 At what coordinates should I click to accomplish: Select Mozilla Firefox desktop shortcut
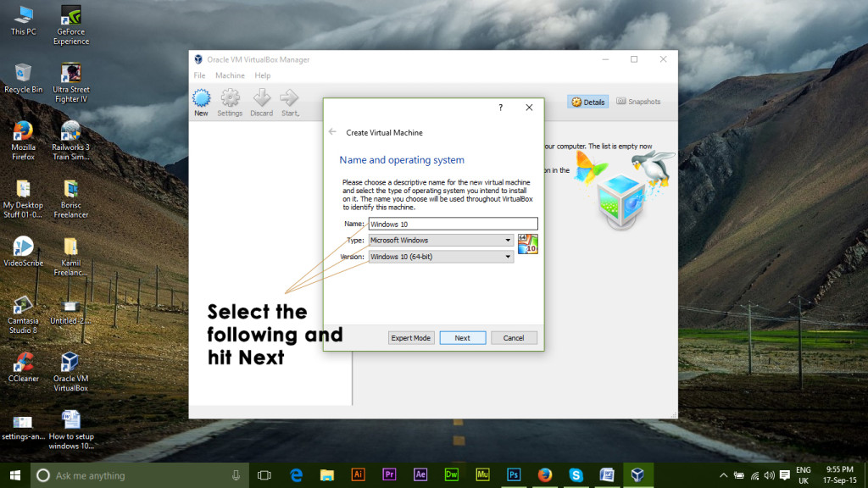(23, 141)
